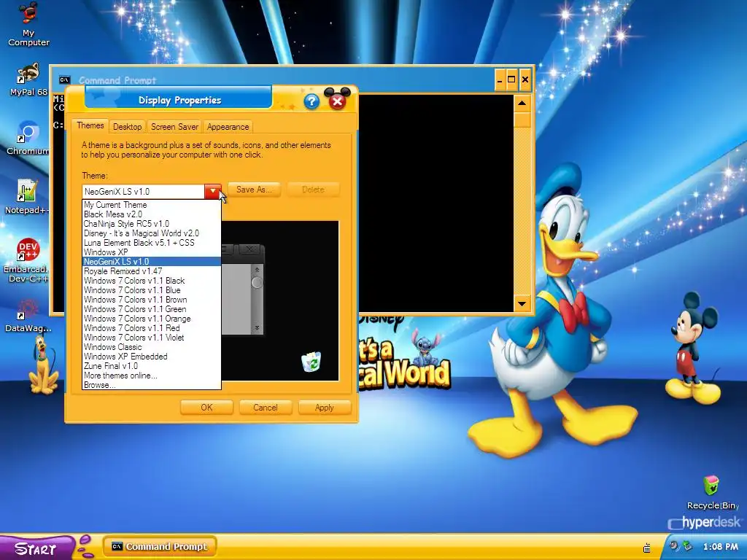
Task: Click the 1:08 PM clock
Action: click(x=720, y=547)
